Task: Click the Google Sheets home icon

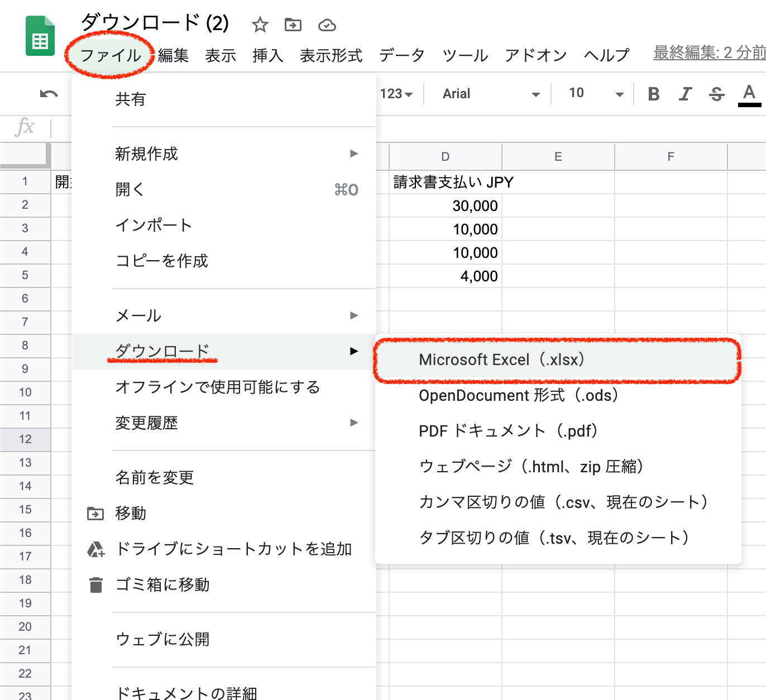Action: tap(40, 37)
